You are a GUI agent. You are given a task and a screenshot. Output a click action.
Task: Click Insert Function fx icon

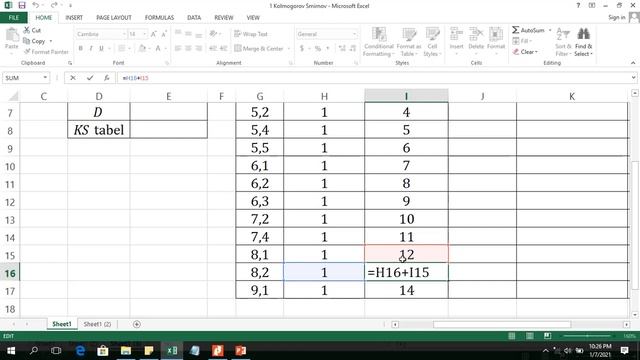point(107,78)
